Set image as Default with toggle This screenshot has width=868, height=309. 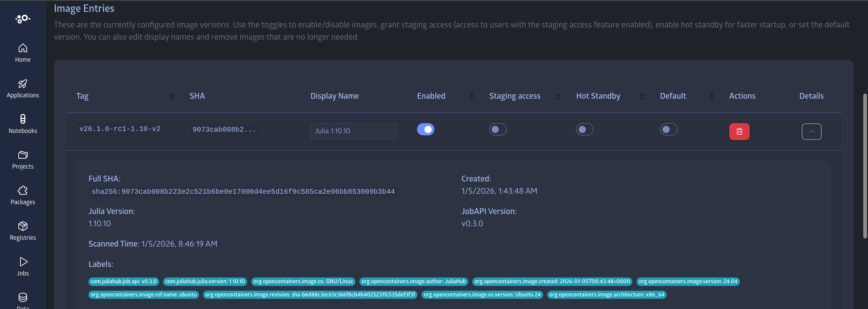(668, 129)
